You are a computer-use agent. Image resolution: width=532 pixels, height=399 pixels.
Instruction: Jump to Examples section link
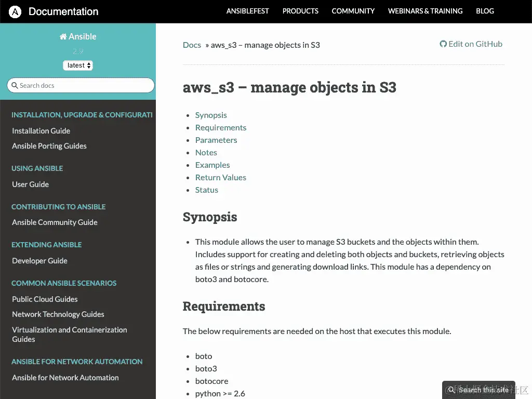click(212, 165)
